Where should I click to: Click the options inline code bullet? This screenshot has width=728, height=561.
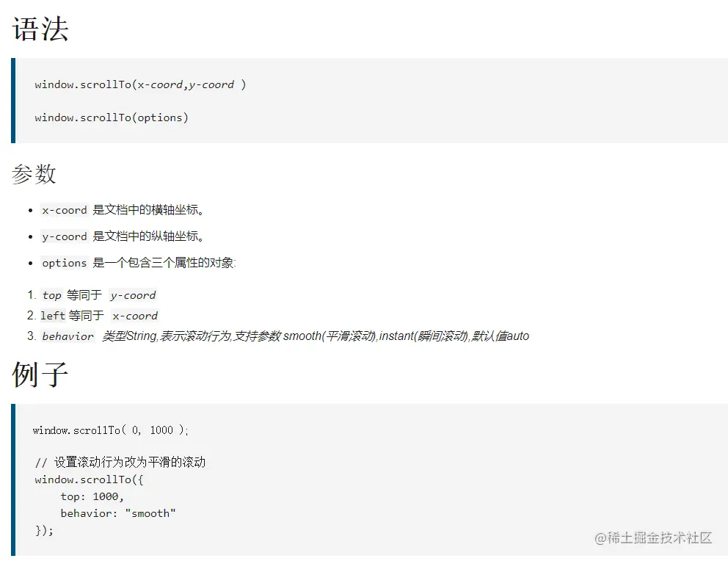click(65, 263)
